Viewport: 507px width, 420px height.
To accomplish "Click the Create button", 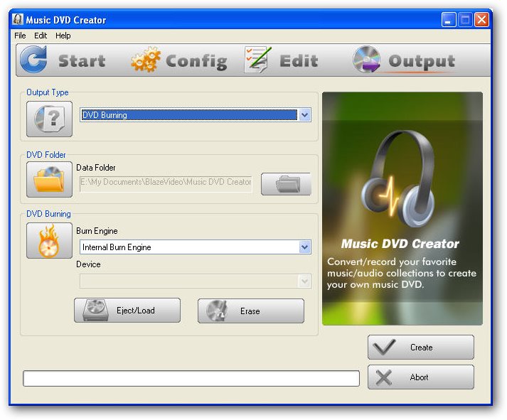I will [421, 348].
